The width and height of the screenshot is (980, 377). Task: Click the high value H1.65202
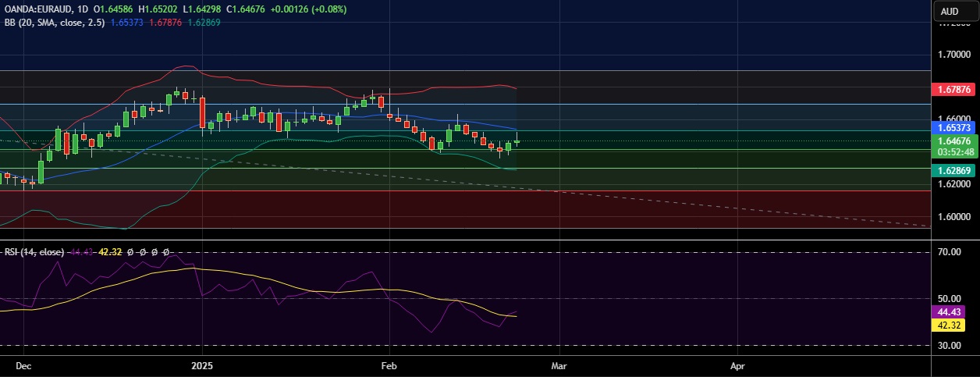[156, 9]
